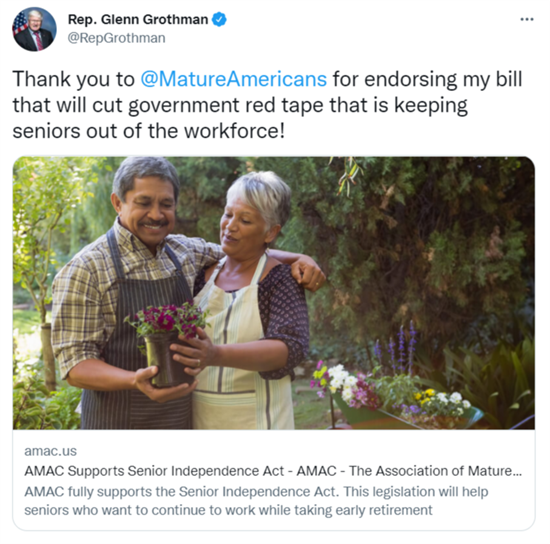
Task: Click the @RepGrothman handle
Action: coord(116,38)
